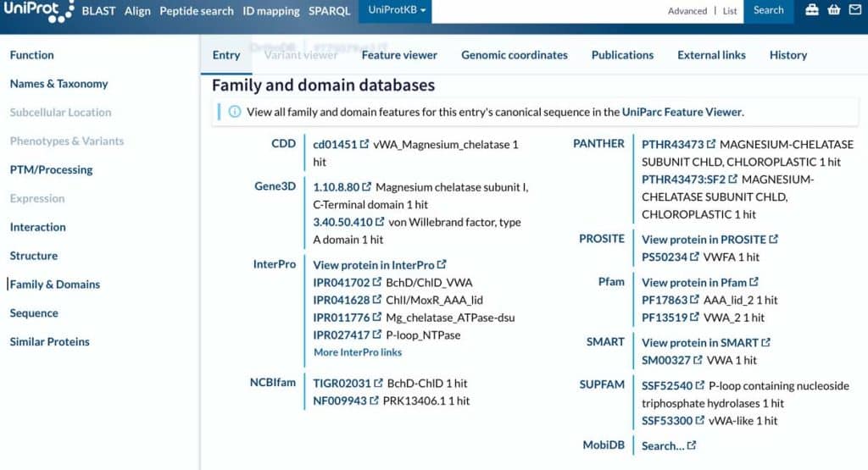Open the Publications tab
The width and height of the screenshot is (868, 470).
(x=622, y=55)
